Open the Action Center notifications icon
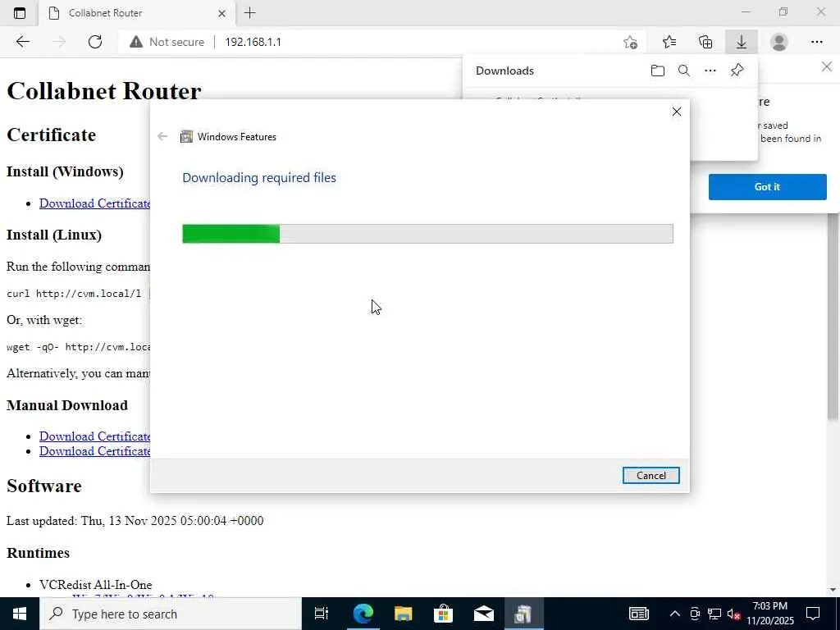This screenshot has width=840, height=630. (813, 614)
